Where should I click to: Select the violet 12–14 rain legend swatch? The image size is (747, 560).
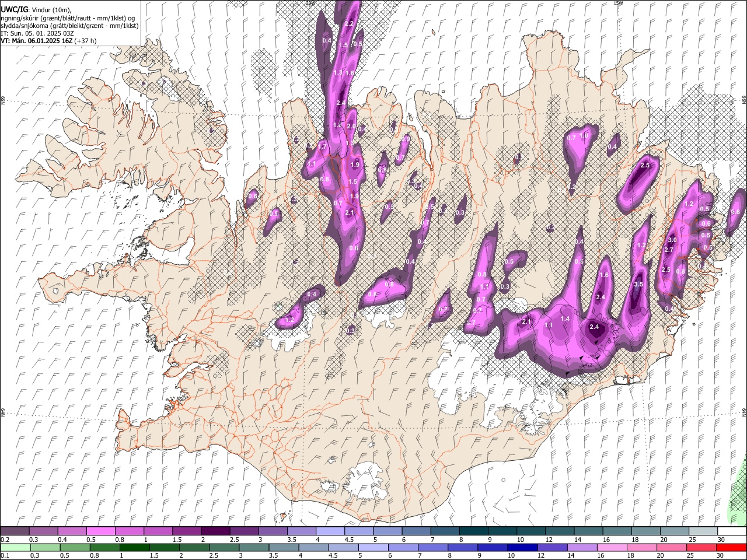coord(551,547)
